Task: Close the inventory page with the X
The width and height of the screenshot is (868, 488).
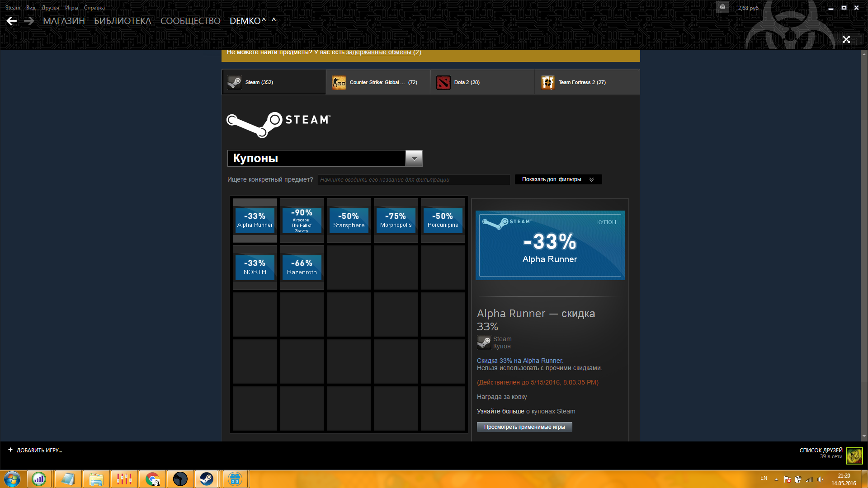Action: tap(846, 39)
